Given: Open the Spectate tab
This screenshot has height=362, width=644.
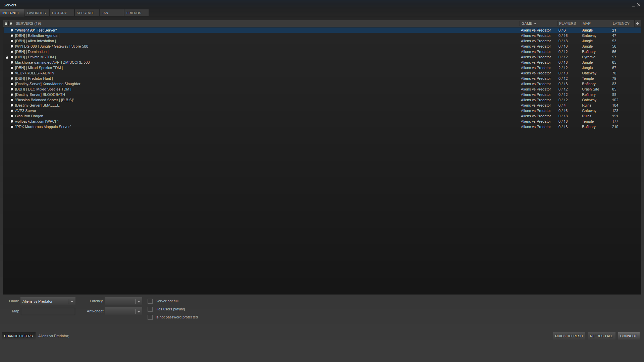Looking at the screenshot, I should pos(85,13).
